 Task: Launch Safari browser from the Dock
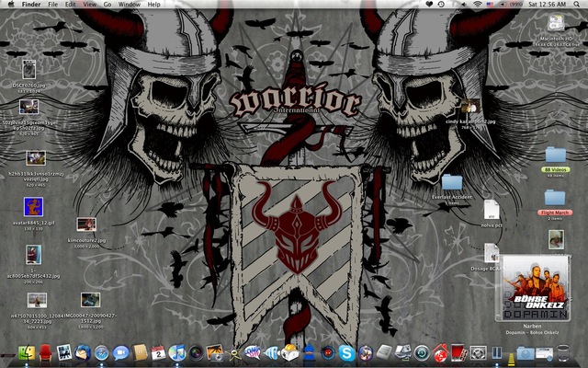click(101, 353)
